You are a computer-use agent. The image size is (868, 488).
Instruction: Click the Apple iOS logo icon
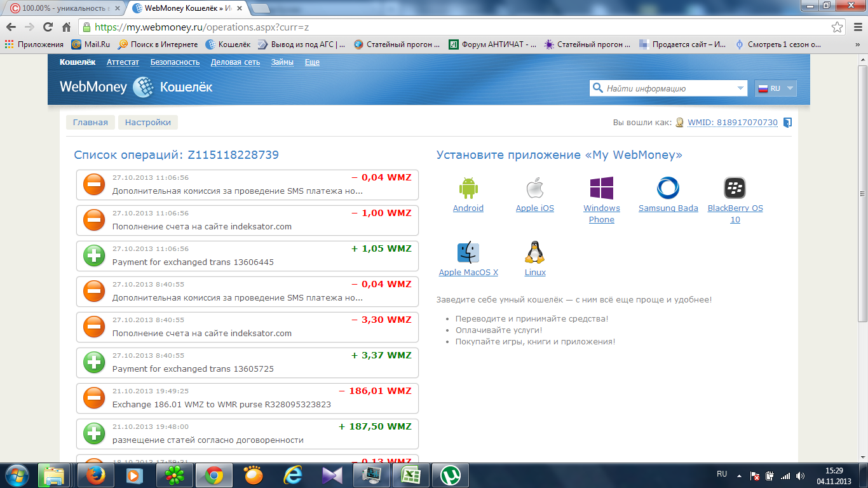(x=535, y=189)
